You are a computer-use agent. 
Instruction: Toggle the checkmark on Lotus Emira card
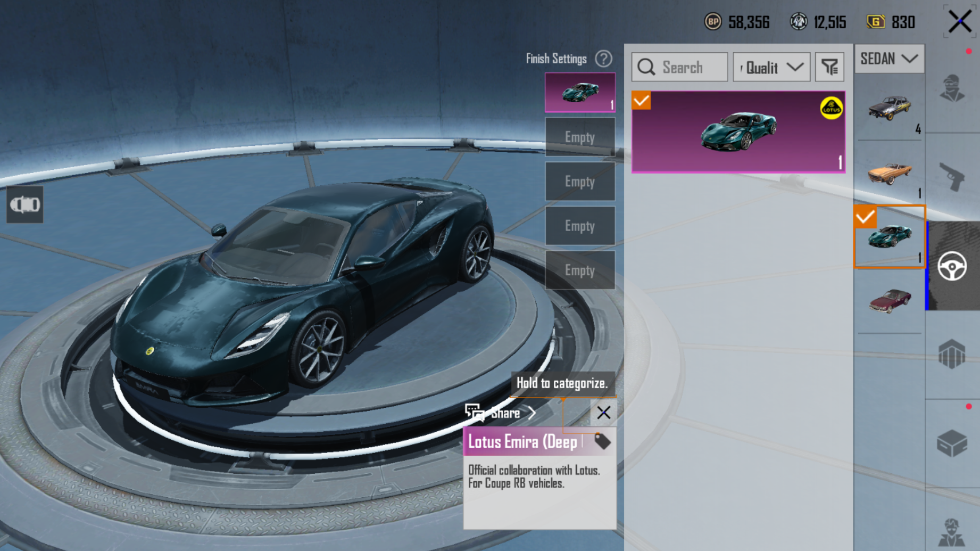click(x=641, y=100)
